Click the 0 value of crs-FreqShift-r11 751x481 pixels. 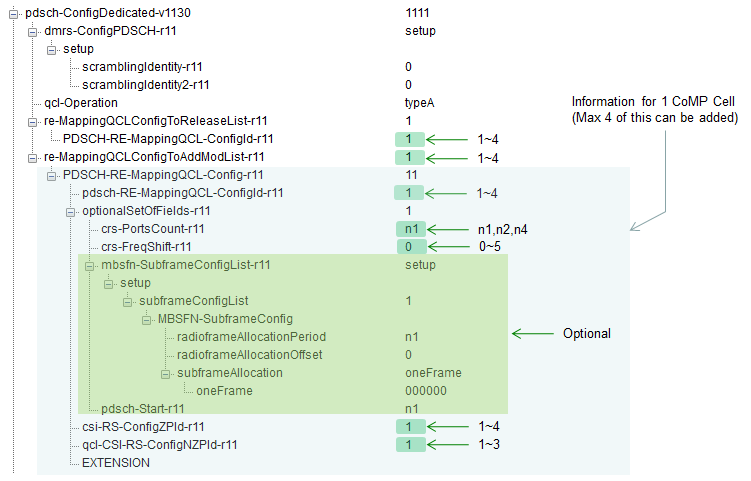411,247
